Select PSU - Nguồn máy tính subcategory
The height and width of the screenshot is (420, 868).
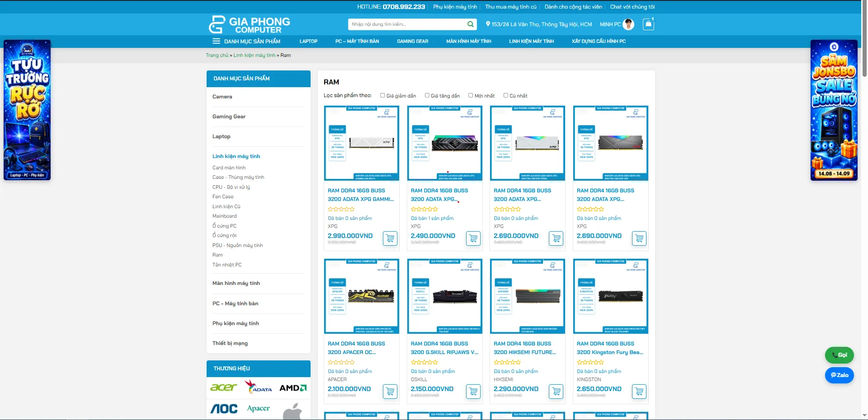[238, 245]
